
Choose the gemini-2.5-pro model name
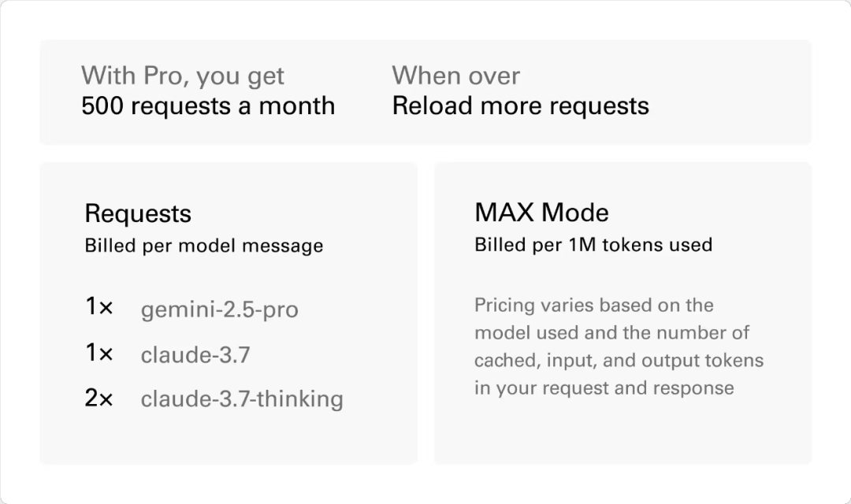point(219,309)
